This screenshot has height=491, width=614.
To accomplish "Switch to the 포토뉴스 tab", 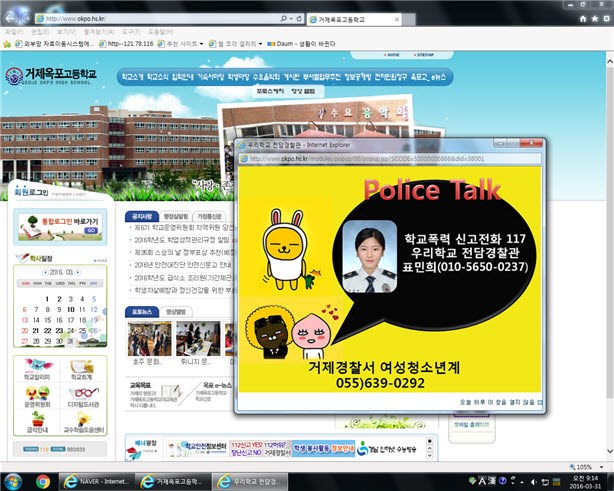I will [x=140, y=312].
